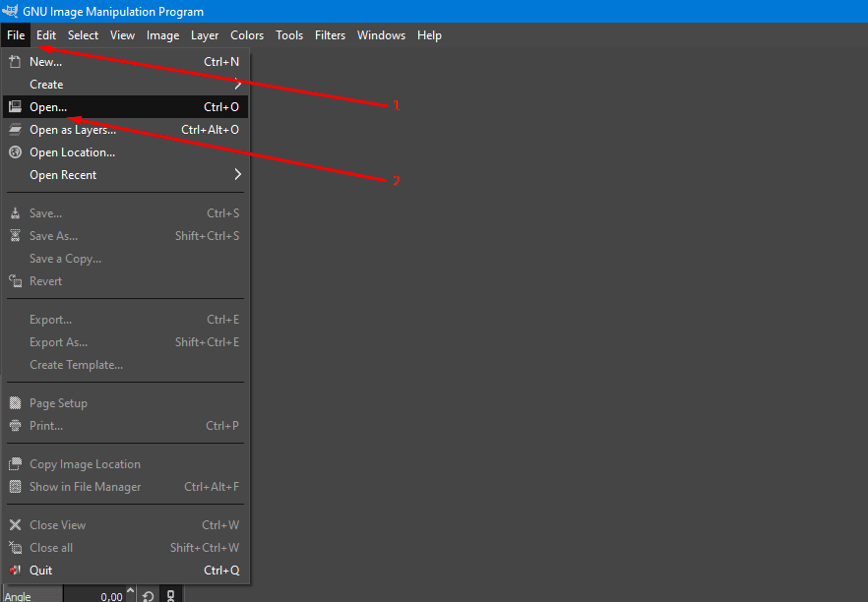
Task: Click the Open Location globe icon
Action: (15, 151)
